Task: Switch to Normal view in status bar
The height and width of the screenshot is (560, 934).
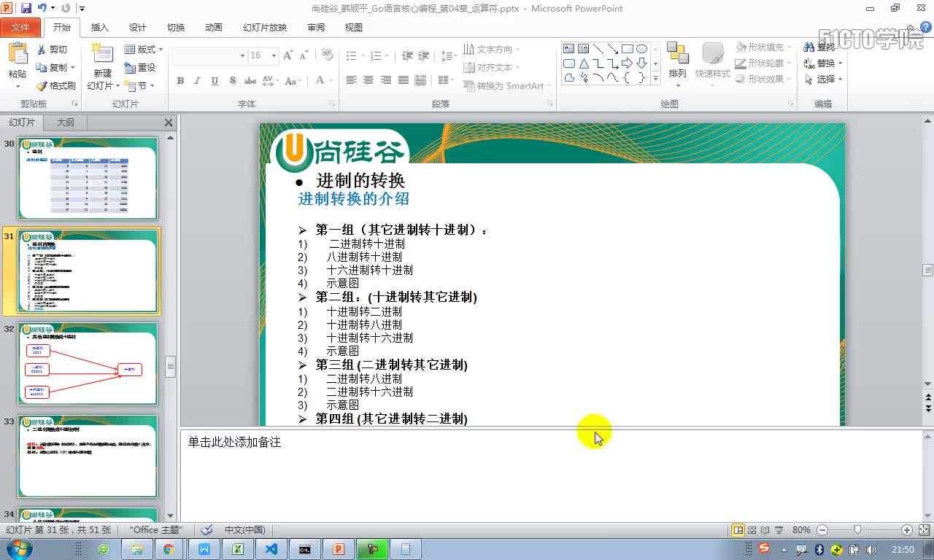Action: (738, 530)
